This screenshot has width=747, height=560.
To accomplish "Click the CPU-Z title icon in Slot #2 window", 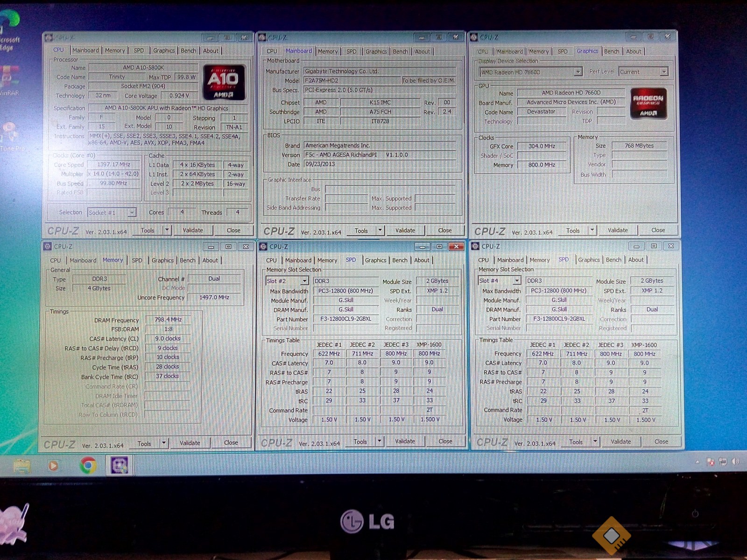I will 263,246.
